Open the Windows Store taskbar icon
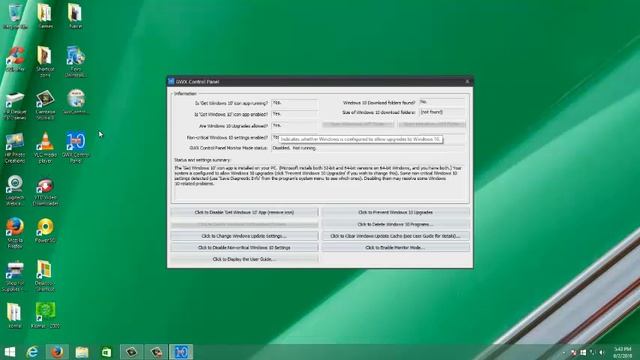This screenshot has width=640, height=360. pos(106,352)
